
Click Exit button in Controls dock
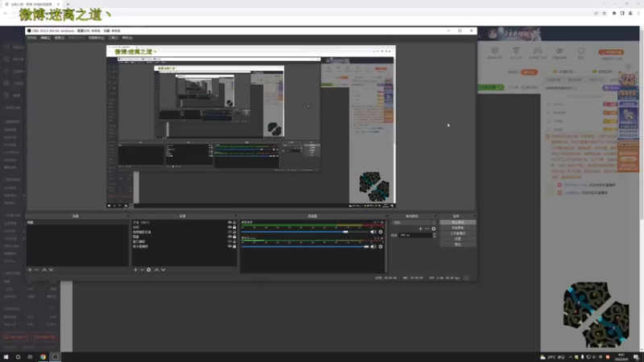click(x=457, y=245)
